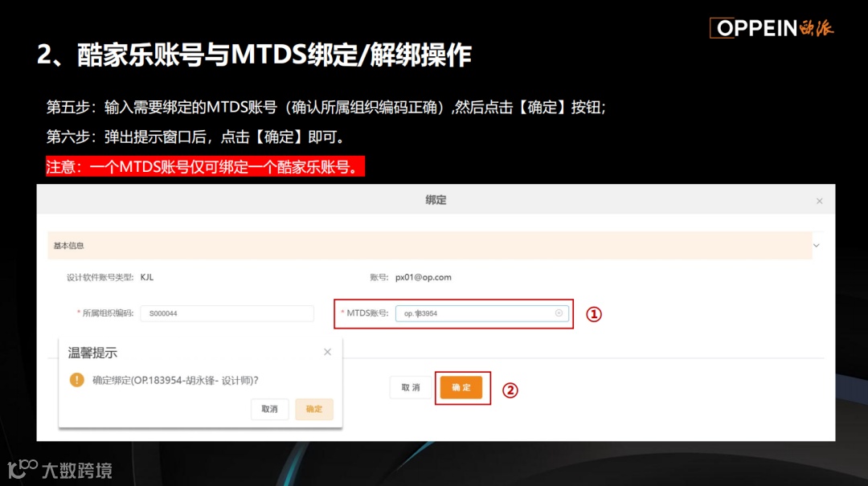Screen dimensions: 868x486
Task: Click the 绑定 dialog title
Action: 436,200
